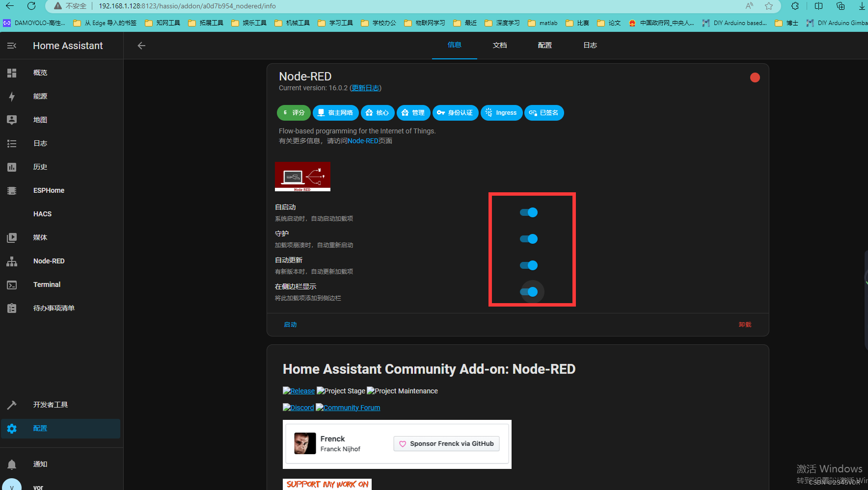868x490 pixels.
Task: Switch to the 文档 documentation tab
Action: (500, 45)
